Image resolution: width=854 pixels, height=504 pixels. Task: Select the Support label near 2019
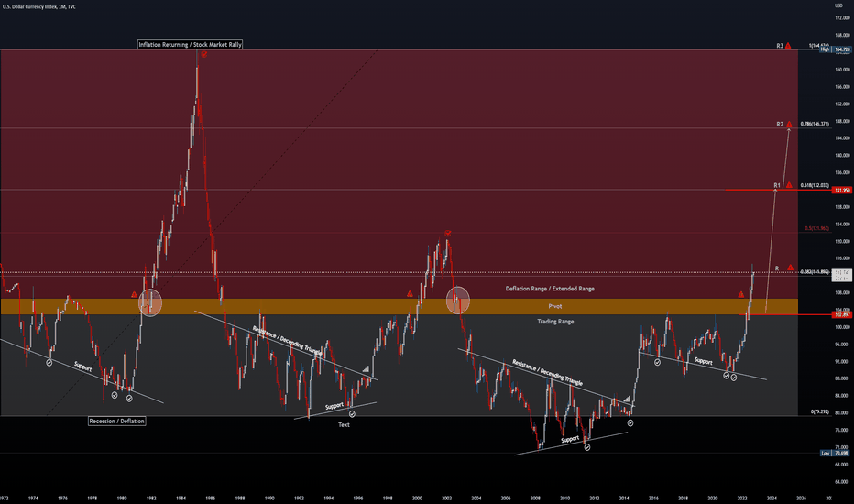[x=703, y=361]
